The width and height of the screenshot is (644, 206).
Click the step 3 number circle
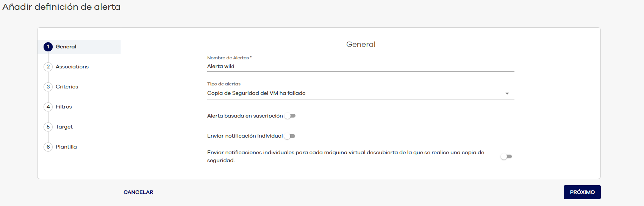click(x=48, y=87)
